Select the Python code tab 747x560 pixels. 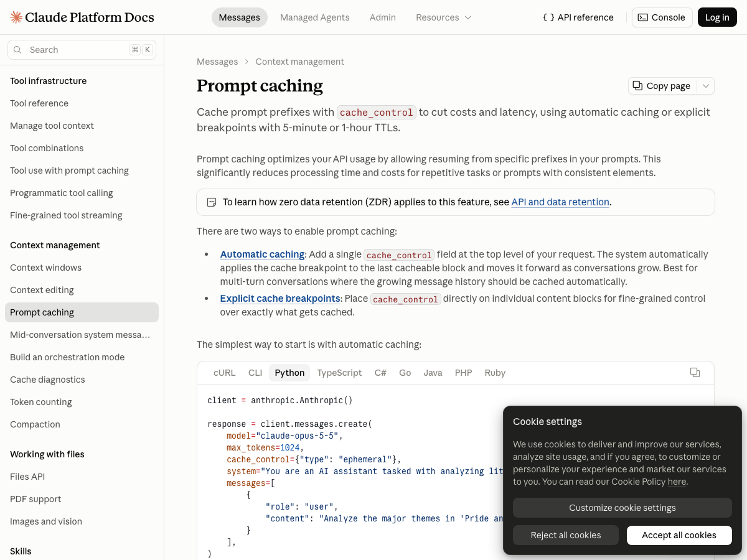click(289, 373)
